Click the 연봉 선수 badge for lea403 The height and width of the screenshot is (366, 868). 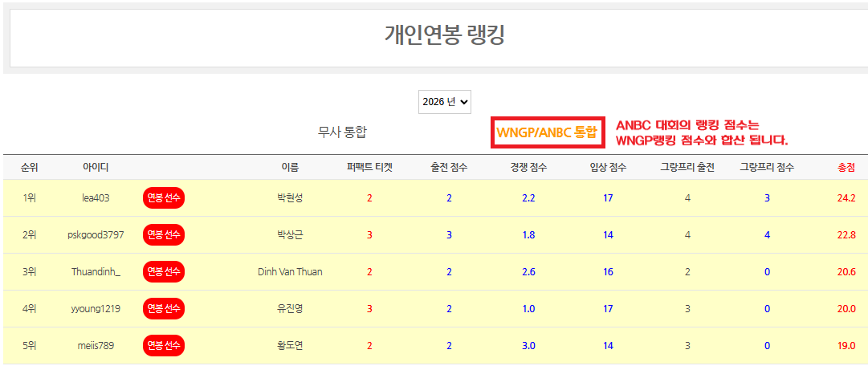tap(164, 198)
